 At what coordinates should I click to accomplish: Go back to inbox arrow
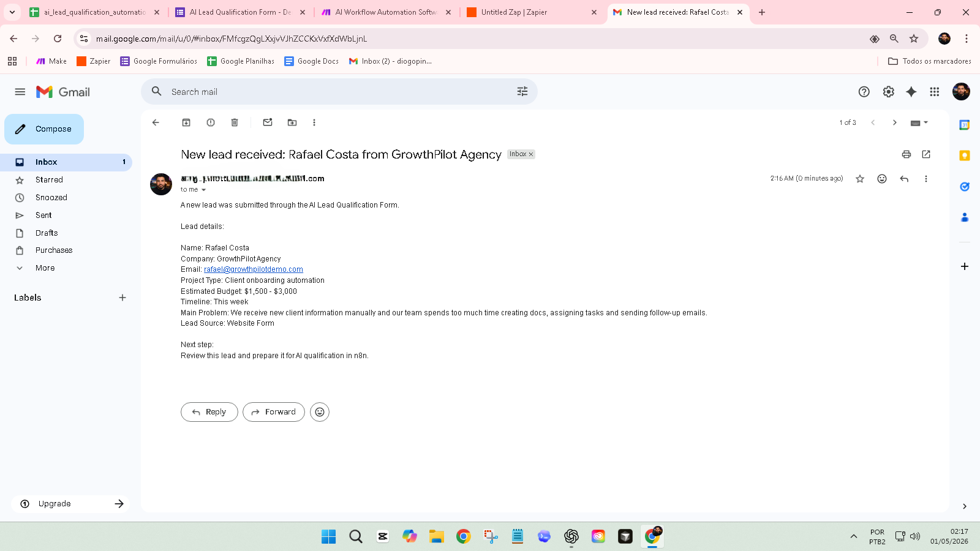156,122
